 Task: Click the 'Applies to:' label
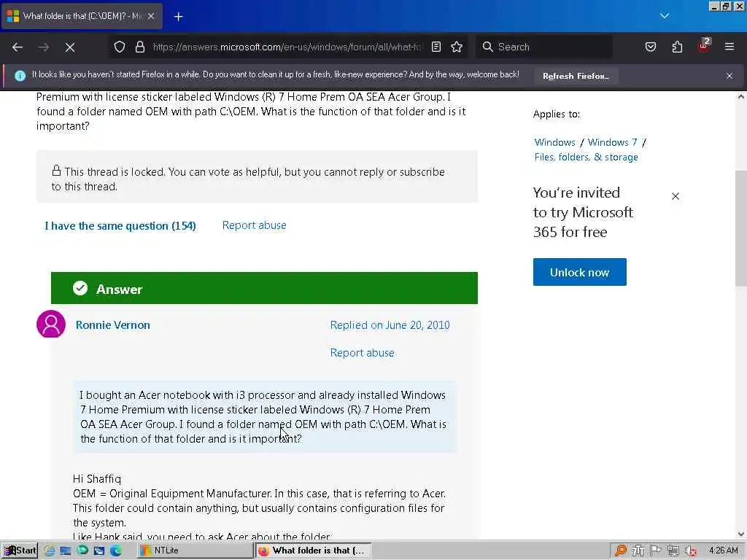click(557, 114)
